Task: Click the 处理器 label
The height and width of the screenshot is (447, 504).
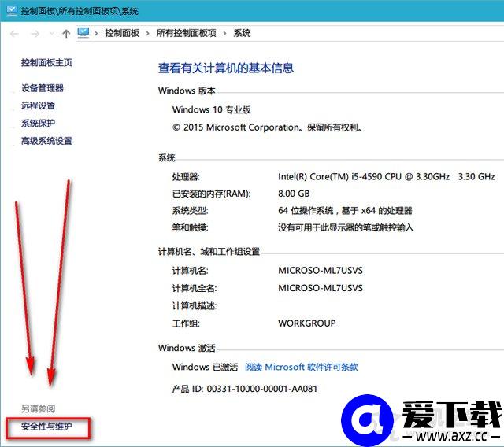Action: [x=186, y=177]
